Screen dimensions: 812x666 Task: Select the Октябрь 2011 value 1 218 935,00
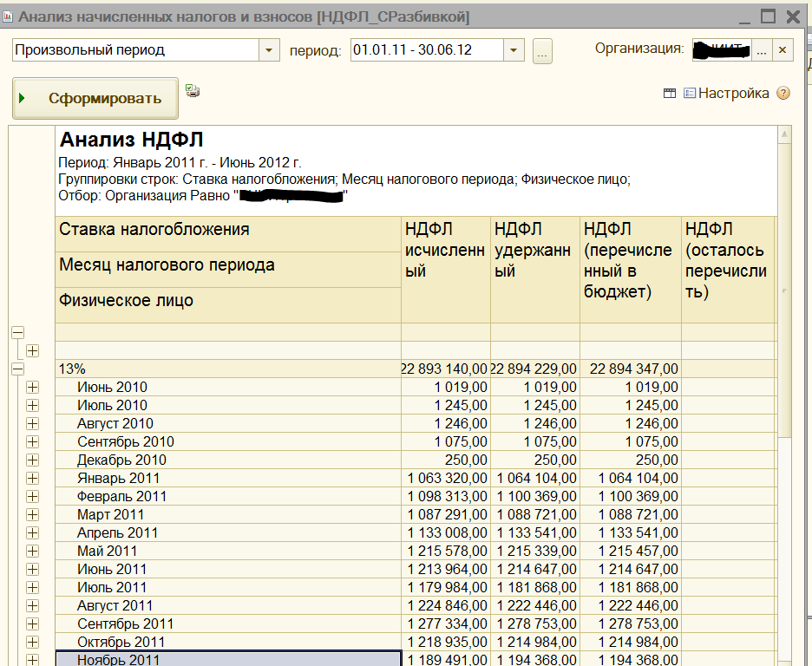pyautogui.click(x=445, y=643)
